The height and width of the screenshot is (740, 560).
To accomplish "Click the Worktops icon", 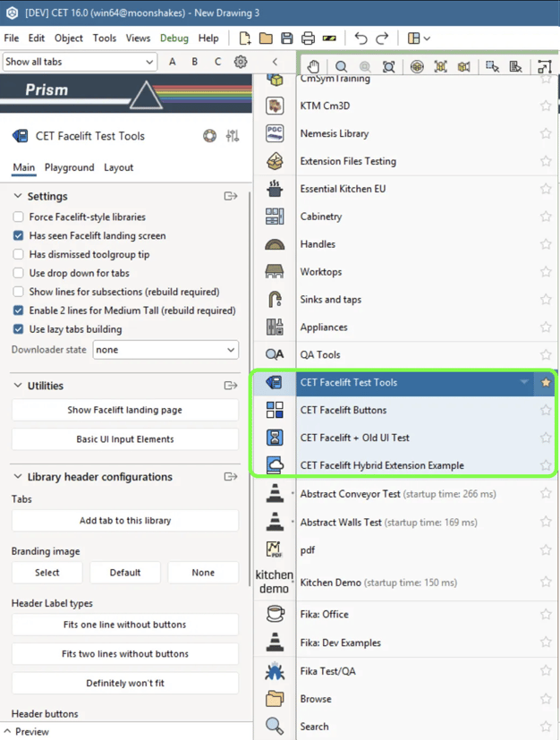I will click(275, 272).
